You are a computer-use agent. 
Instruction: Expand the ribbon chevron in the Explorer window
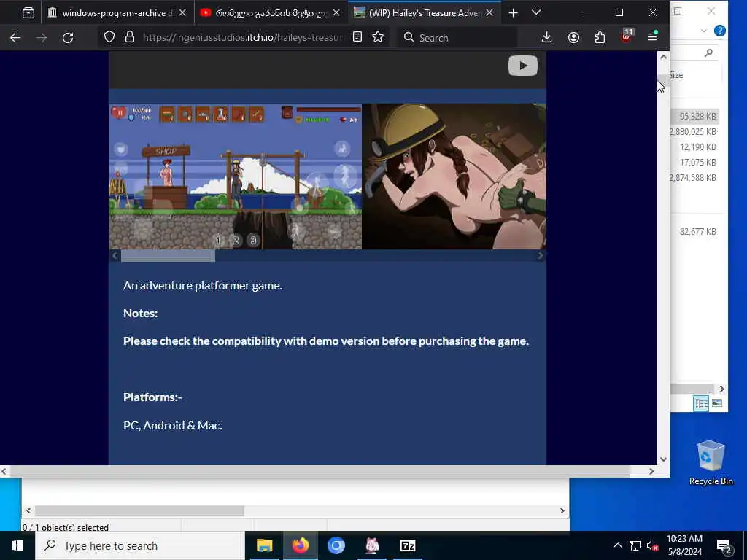(x=704, y=31)
